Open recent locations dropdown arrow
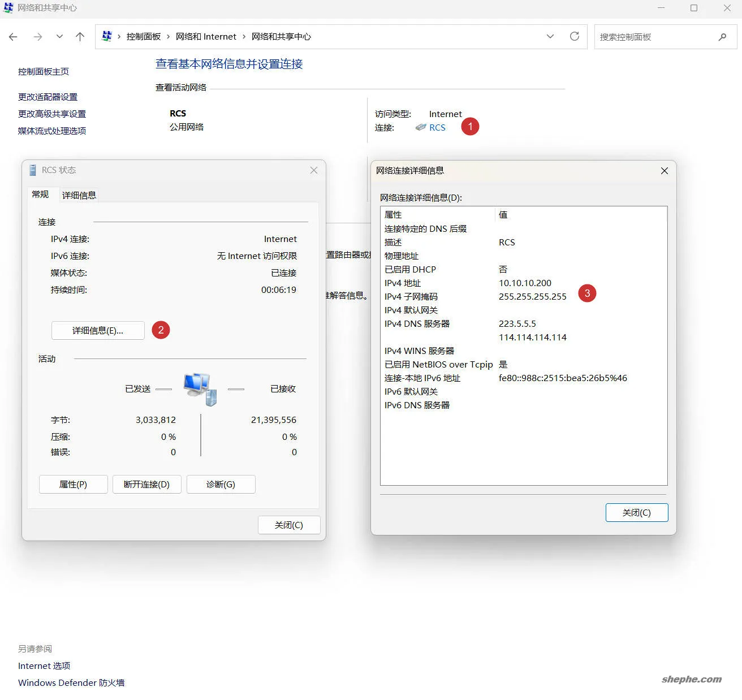This screenshot has width=742, height=700. (59, 37)
